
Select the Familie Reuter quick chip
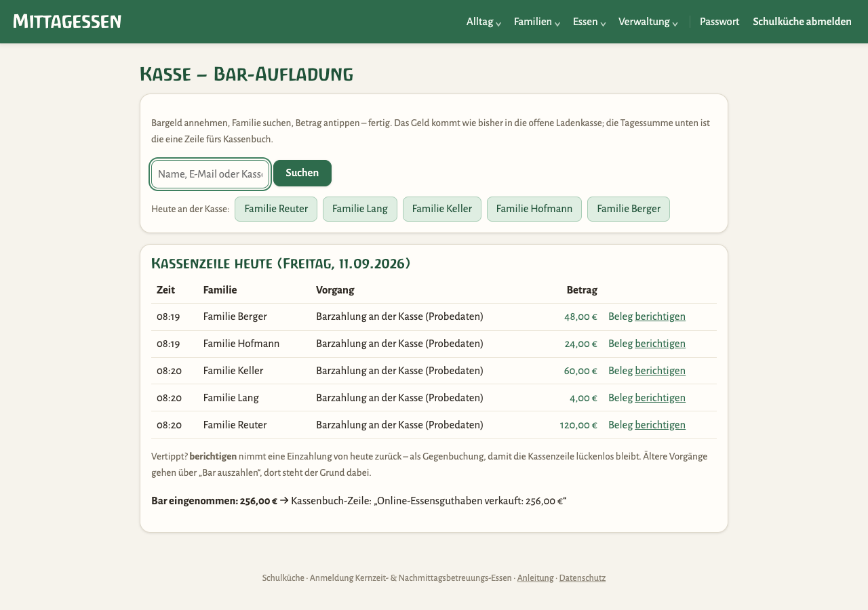(x=276, y=209)
